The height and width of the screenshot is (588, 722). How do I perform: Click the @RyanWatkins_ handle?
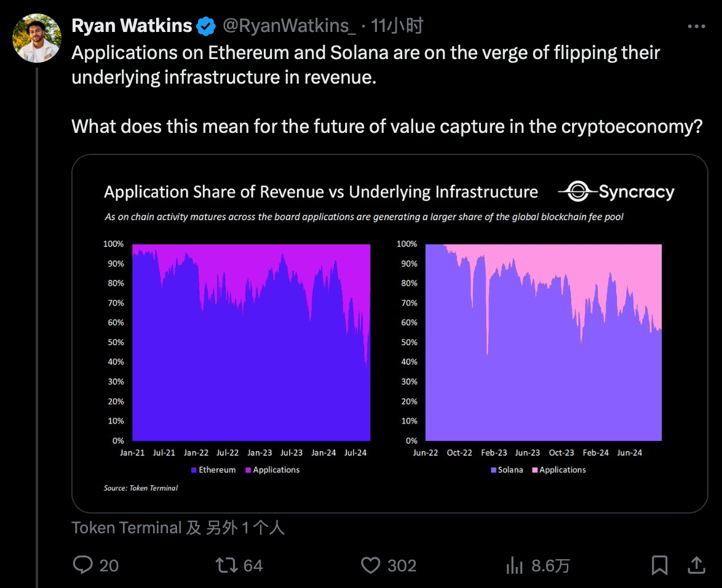point(288,26)
